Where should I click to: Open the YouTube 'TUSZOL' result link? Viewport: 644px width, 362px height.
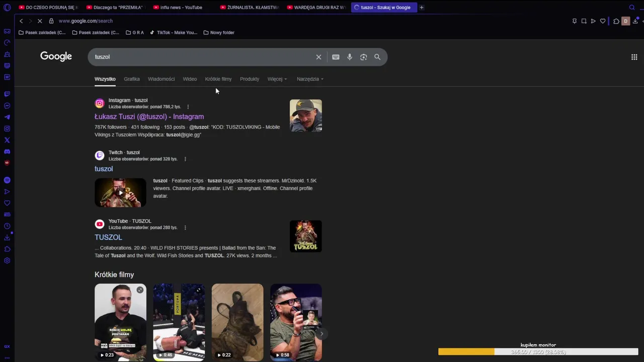(108, 237)
